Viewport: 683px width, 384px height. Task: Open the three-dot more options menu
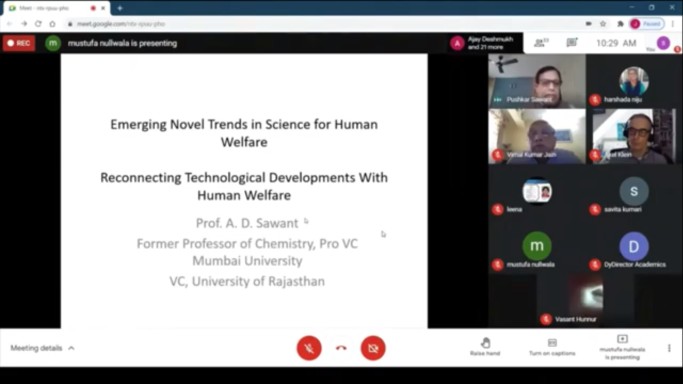[x=669, y=348]
